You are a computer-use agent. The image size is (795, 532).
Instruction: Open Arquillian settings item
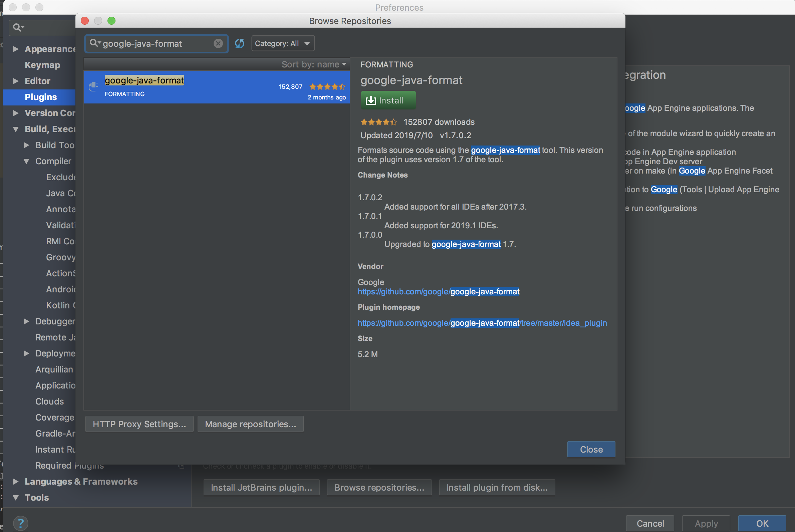coord(54,369)
